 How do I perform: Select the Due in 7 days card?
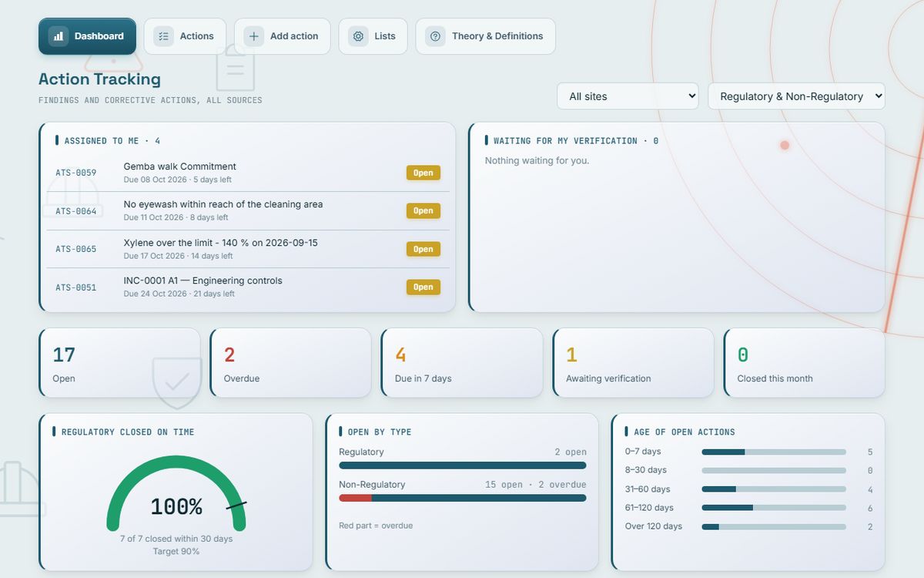click(x=461, y=363)
